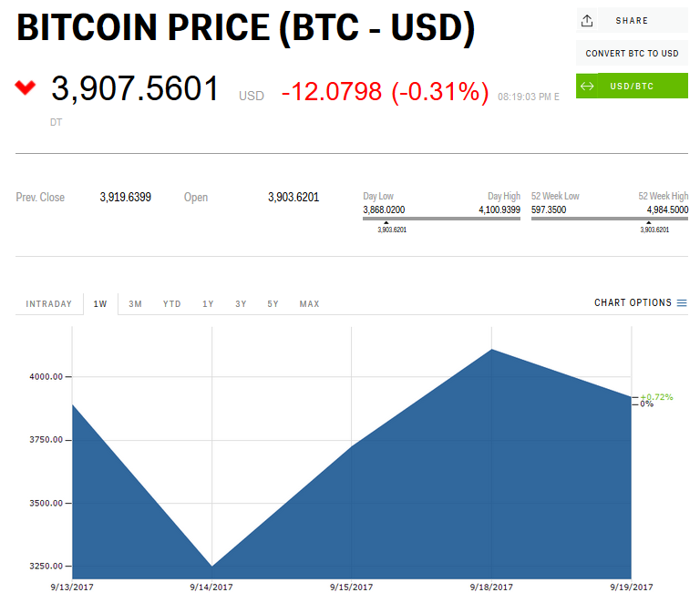Open the Chart Options hamburger menu icon
Viewport: 700px width, 613px height.
pos(682,303)
